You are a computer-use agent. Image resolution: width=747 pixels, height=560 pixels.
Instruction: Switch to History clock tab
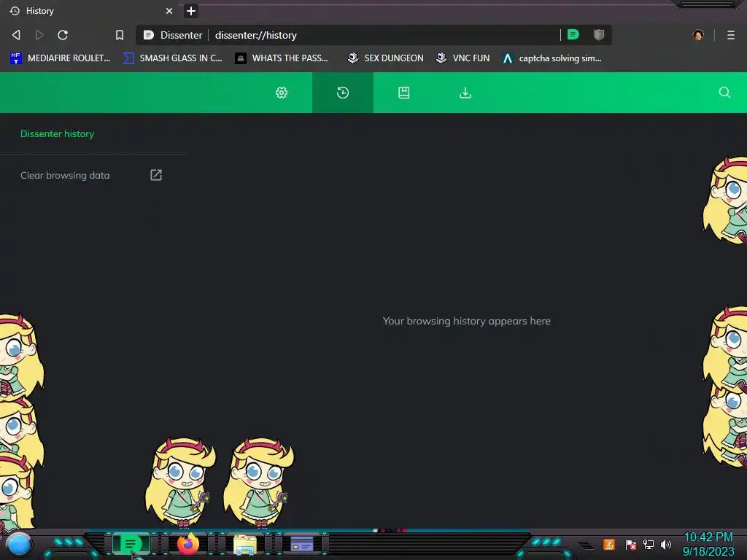pyautogui.click(x=343, y=93)
